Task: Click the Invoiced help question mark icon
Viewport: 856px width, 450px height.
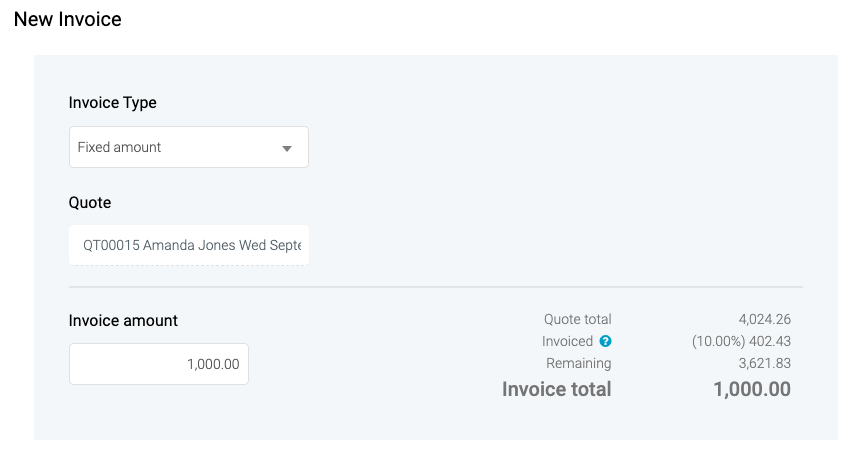Action: (x=605, y=342)
